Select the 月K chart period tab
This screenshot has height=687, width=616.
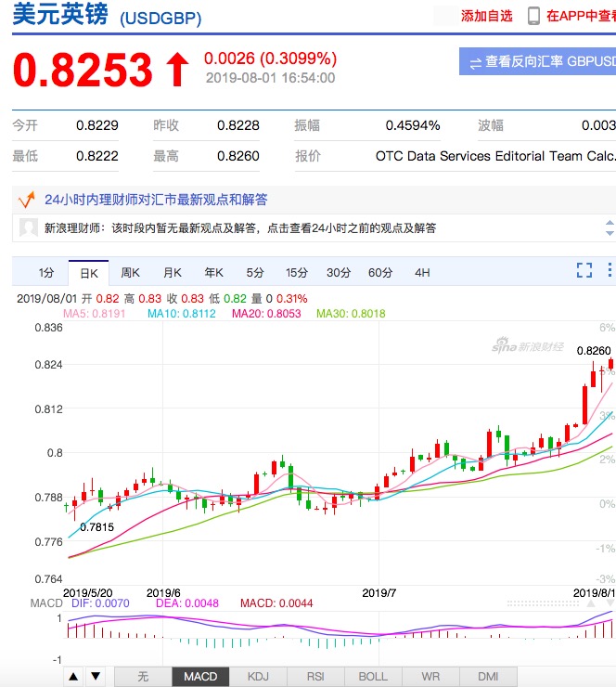[173, 273]
